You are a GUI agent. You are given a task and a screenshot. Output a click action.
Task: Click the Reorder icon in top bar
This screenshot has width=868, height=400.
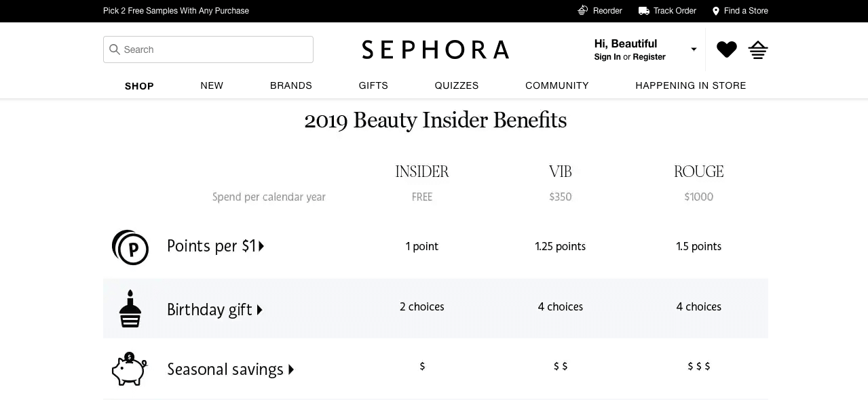583,10
